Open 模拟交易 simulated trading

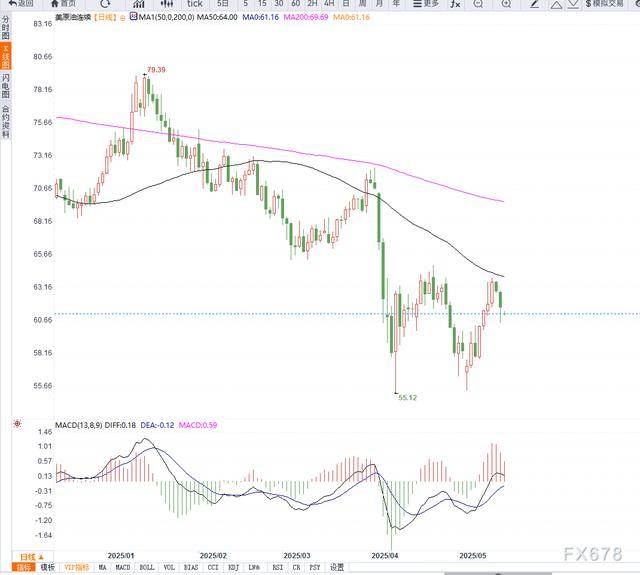click(605, 3)
